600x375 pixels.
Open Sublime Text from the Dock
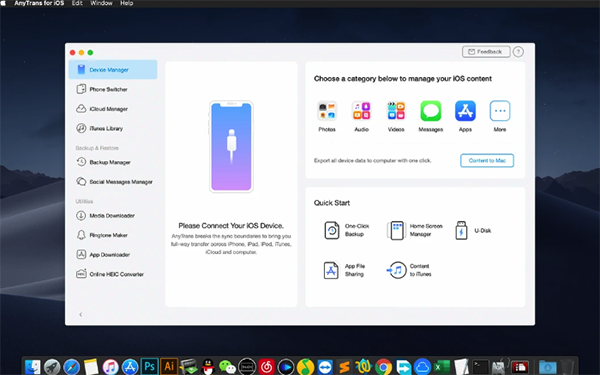[x=344, y=367]
